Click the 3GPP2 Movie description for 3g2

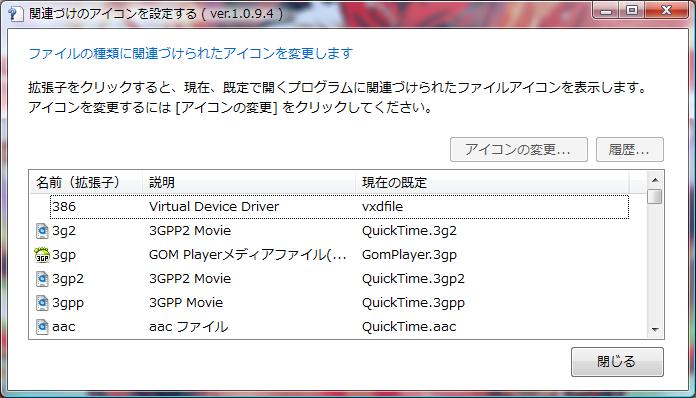(x=190, y=231)
